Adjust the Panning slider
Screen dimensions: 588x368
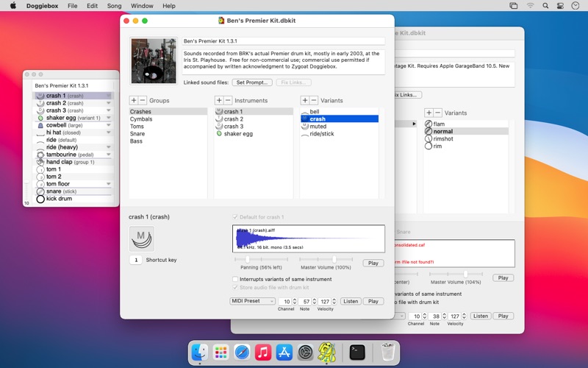point(248,259)
